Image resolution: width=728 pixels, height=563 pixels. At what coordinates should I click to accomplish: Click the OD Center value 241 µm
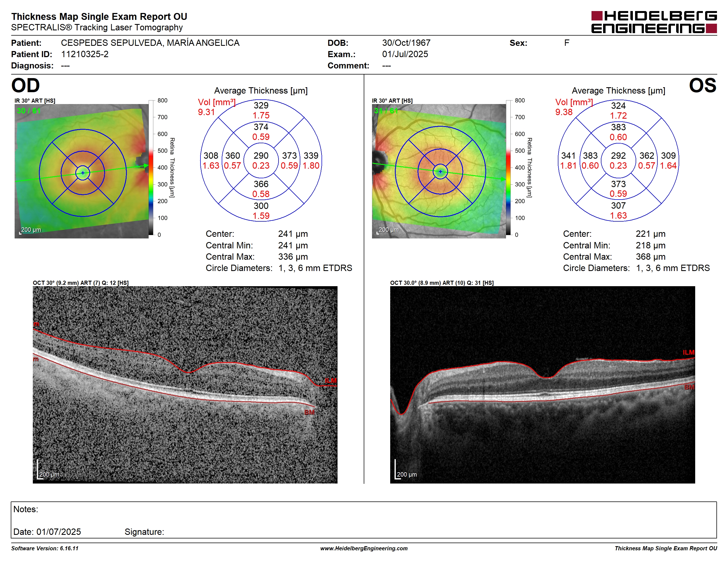(x=293, y=234)
